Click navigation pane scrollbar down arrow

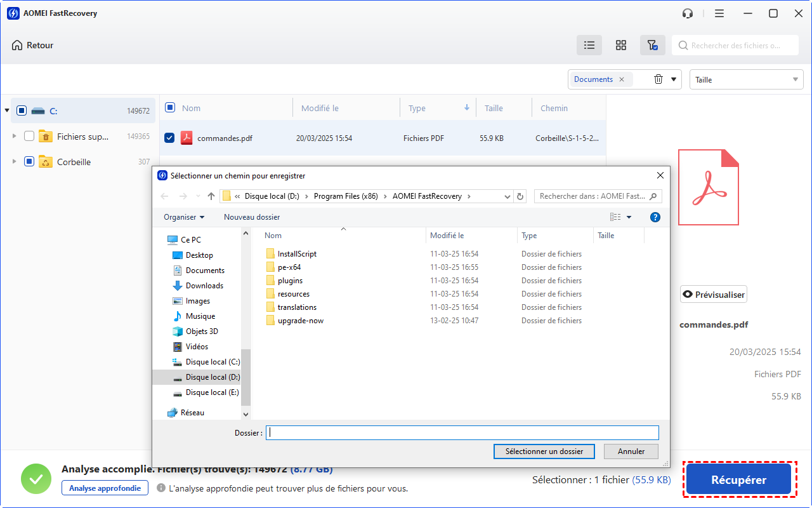point(246,413)
